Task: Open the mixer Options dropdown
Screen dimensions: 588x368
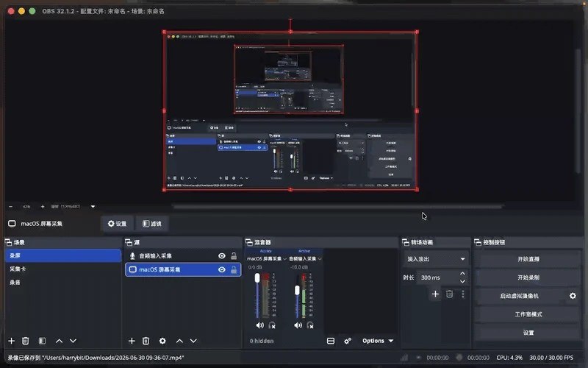Action: pos(378,341)
